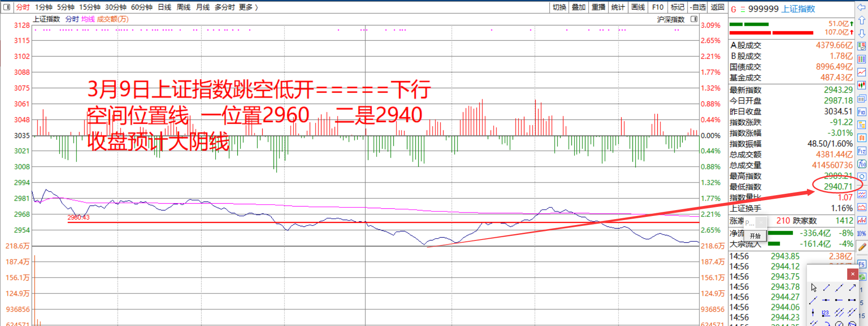868x326 pixels.
Task: Select the 123 wave label tool
Action: 826,312
